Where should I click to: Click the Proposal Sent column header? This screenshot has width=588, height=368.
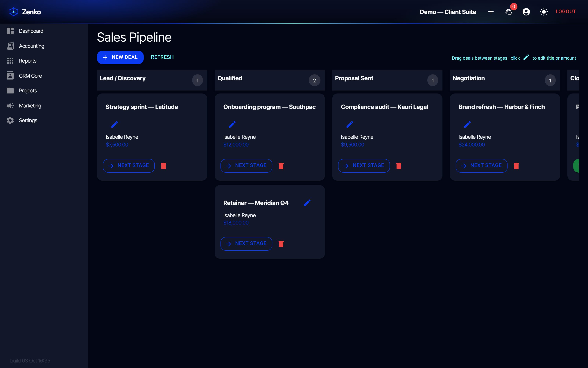[x=387, y=80]
